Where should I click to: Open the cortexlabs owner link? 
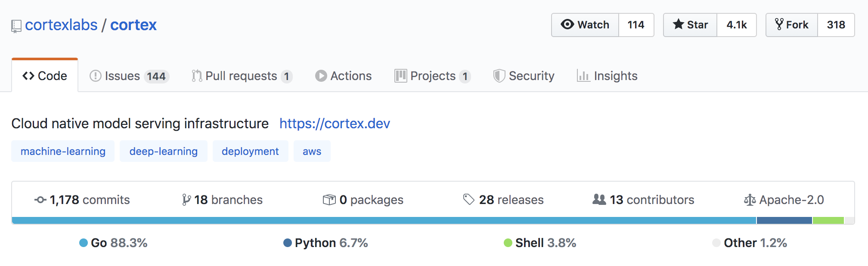coord(61,25)
